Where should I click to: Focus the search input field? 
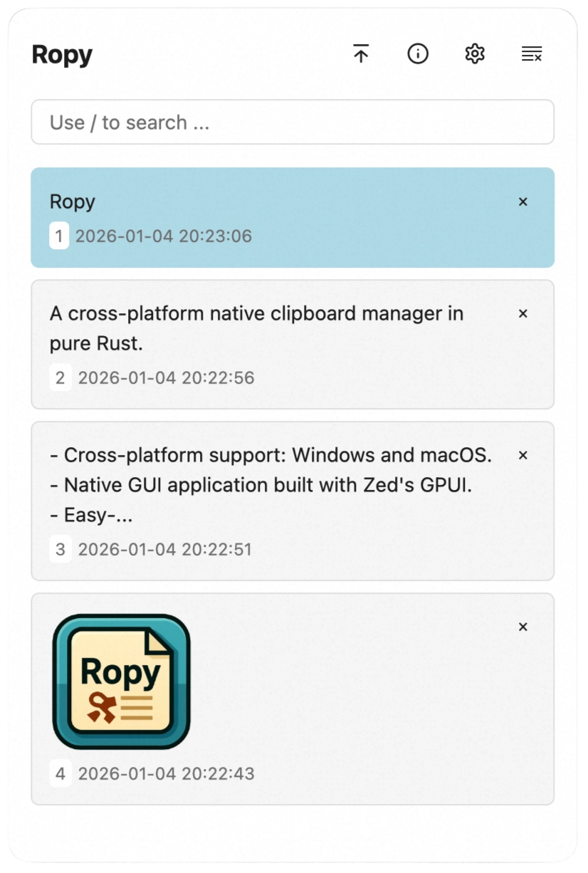[x=292, y=122]
